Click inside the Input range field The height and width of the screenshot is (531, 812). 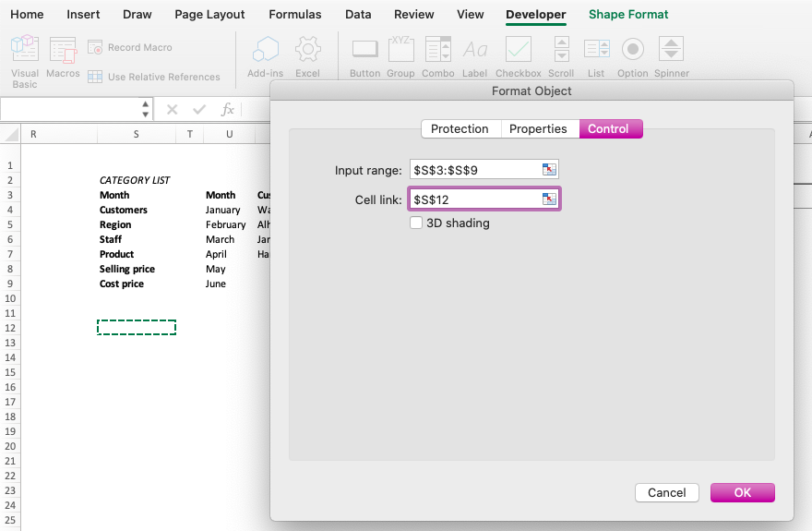(475, 170)
